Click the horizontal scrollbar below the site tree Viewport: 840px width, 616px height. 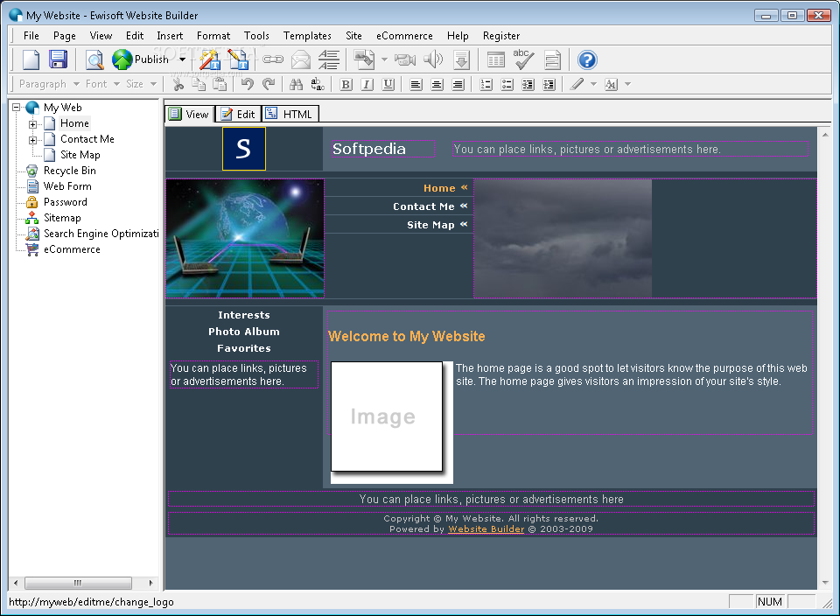click(x=78, y=582)
